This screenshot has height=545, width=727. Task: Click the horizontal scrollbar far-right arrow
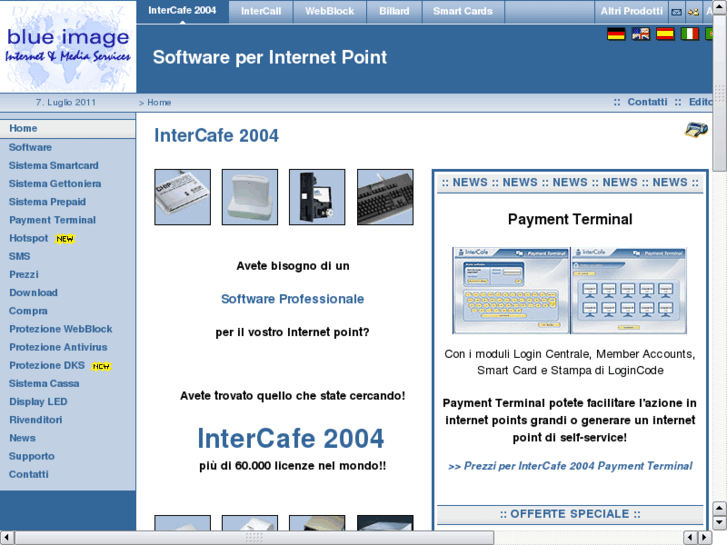(705, 538)
